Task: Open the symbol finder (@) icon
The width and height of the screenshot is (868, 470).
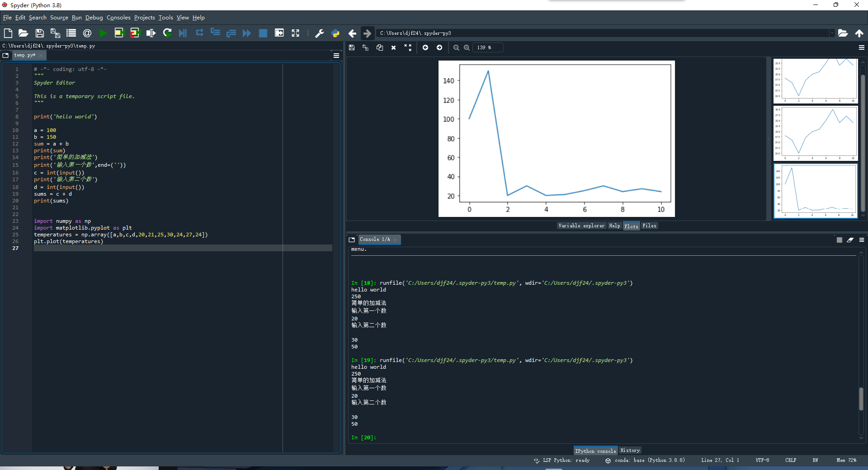Action: [87, 33]
